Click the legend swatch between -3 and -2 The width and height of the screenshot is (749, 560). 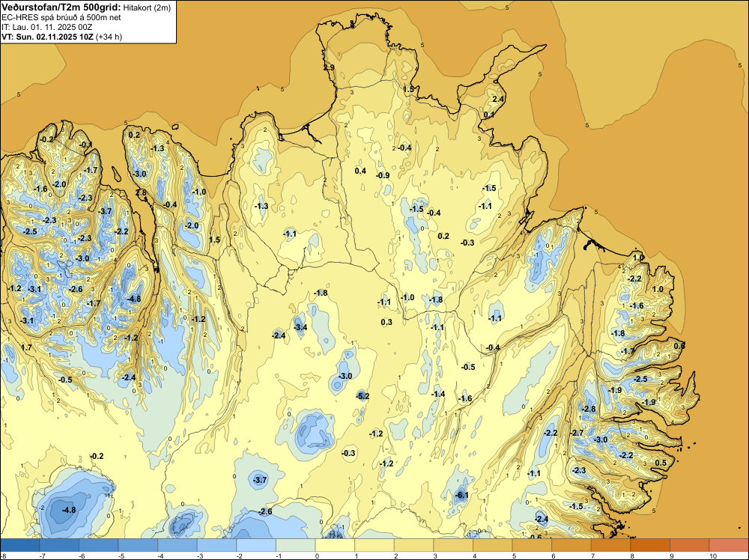pos(217,545)
